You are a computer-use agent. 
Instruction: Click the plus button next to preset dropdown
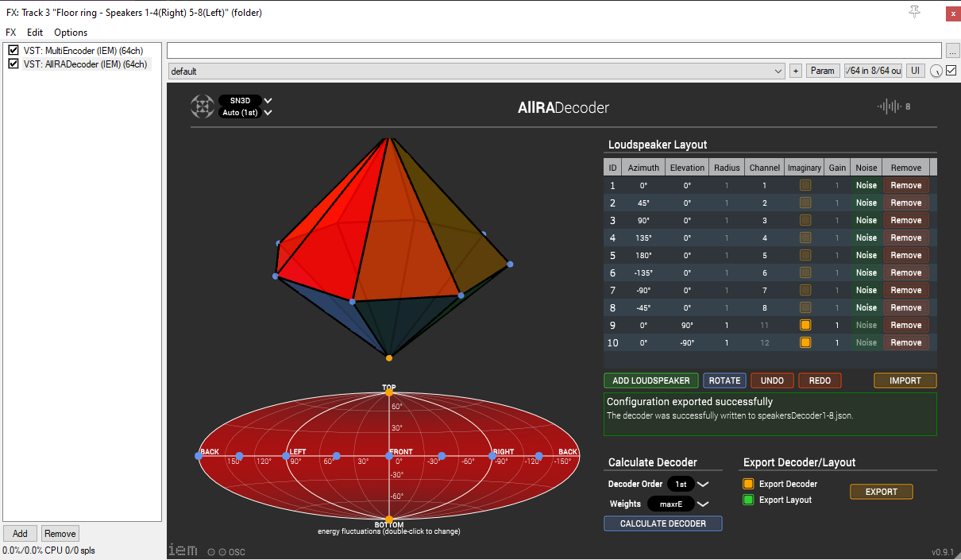[x=796, y=71]
